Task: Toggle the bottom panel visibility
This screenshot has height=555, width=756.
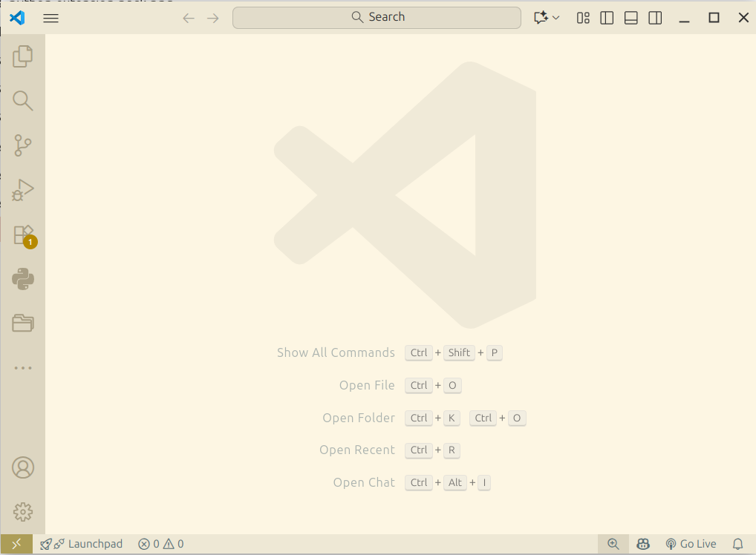Action: (x=631, y=18)
